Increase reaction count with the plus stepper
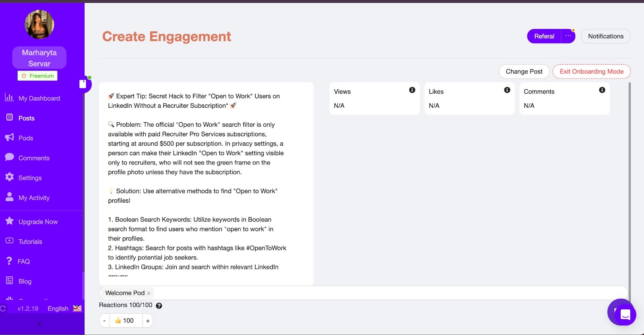 point(147,320)
